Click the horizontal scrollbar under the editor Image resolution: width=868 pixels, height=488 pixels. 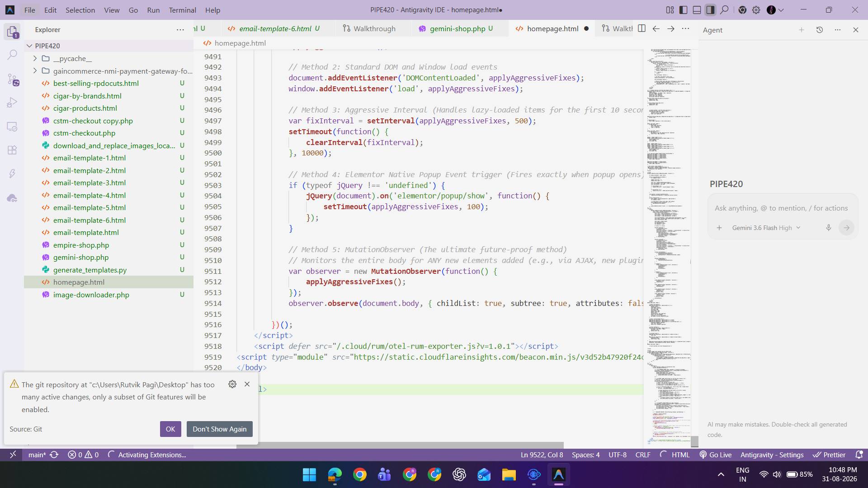[x=400, y=445]
